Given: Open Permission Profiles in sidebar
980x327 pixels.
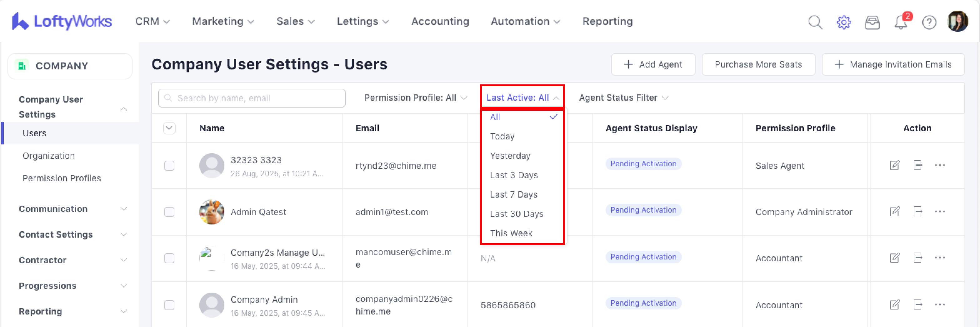Looking at the screenshot, I should [x=62, y=178].
